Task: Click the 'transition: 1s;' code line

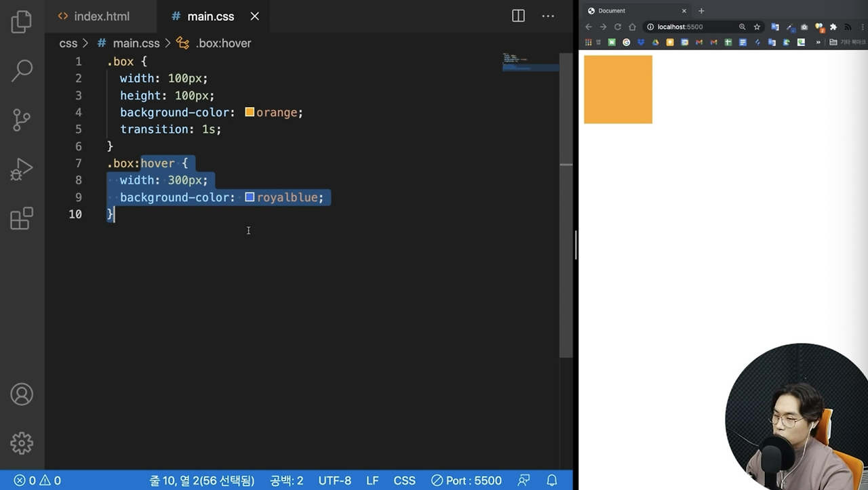Action: 171,129
